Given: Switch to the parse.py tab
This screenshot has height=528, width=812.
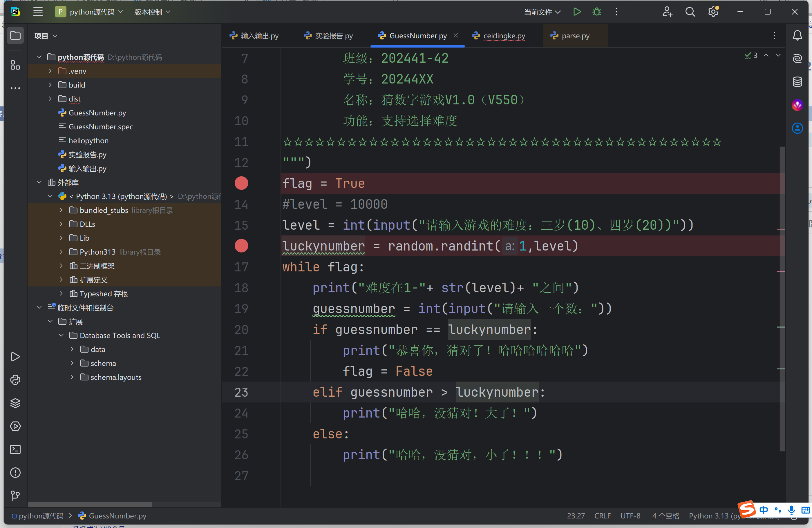Looking at the screenshot, I should [575, 36].
